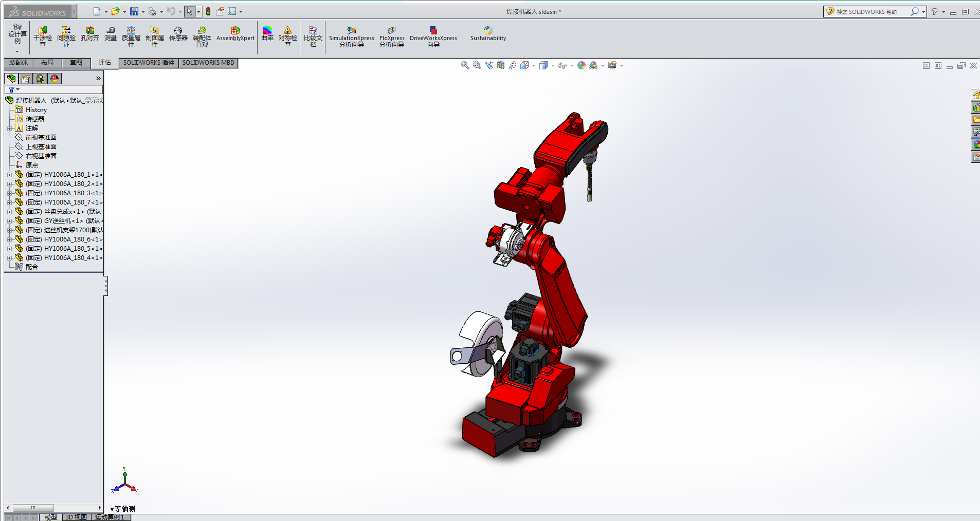Viewport: 980px width, 521px height.
Task: Expand the feature manager panel tabs chevron
Action: 98,79
